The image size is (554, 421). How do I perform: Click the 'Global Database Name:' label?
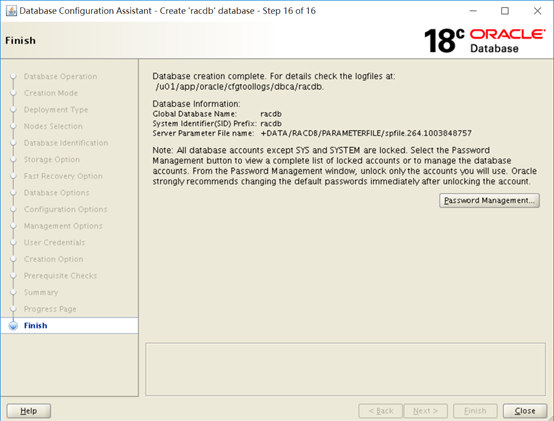click(194, 114)
